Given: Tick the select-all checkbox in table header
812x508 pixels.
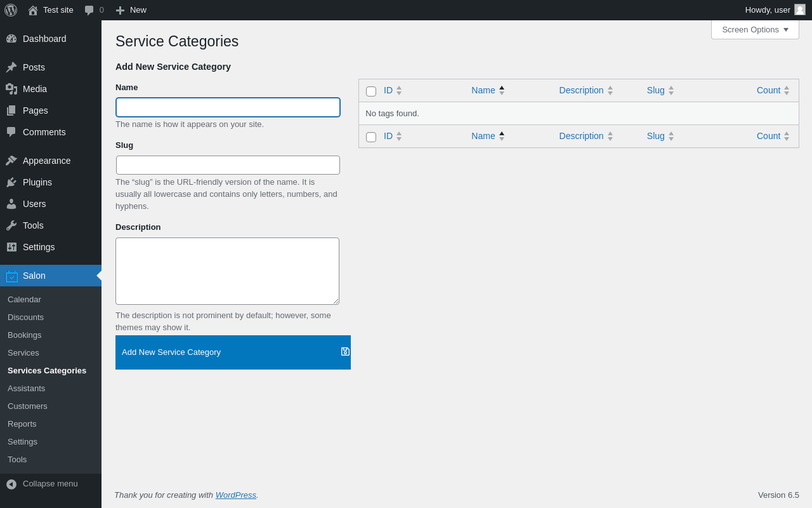Looking at the screenshot, I should (x=371, y=91).
